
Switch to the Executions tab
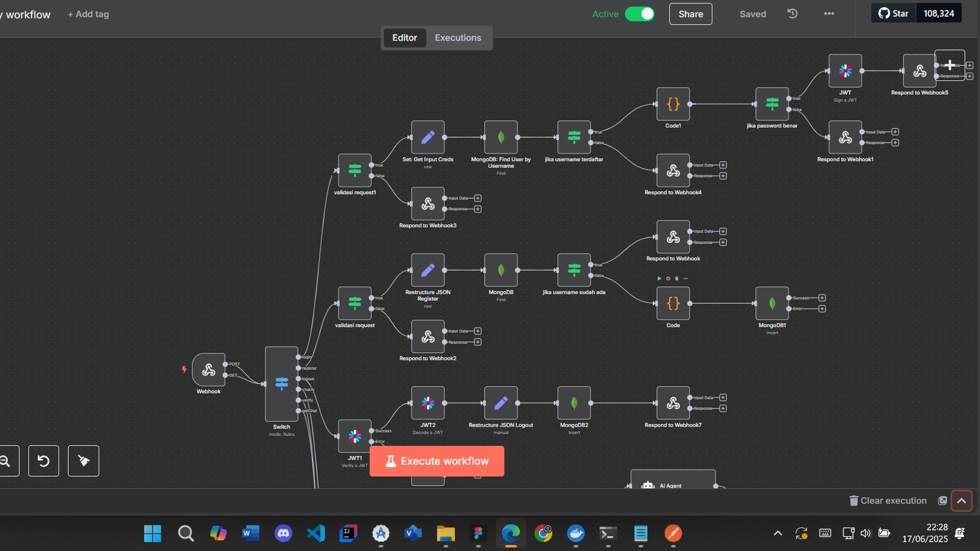pyautogui.click(x=458, y=38)
